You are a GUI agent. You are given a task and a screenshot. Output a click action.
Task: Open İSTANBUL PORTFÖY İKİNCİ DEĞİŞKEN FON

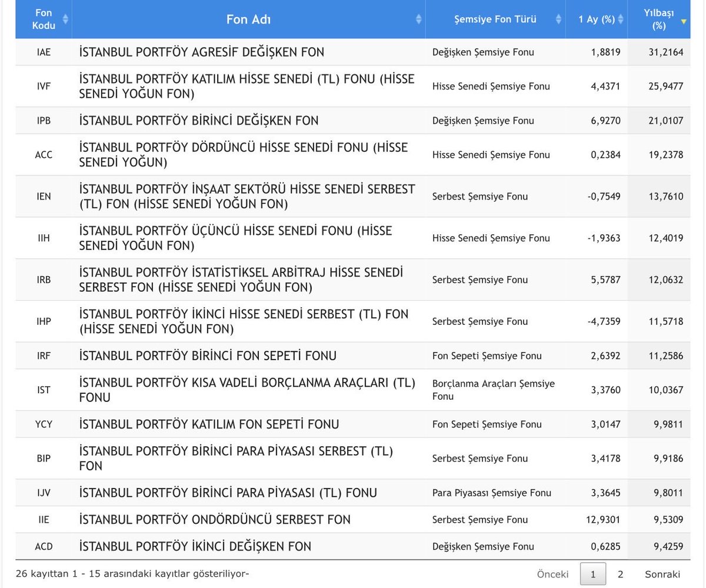195,546
